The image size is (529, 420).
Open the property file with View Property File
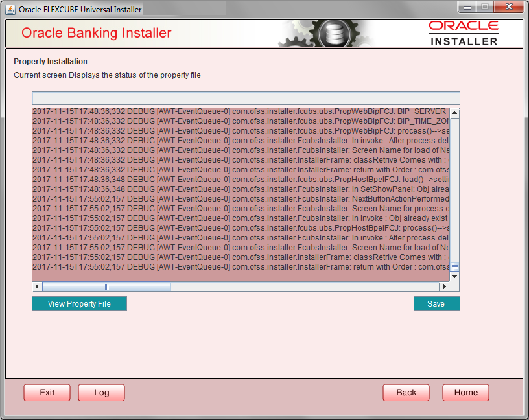point(79,303)
